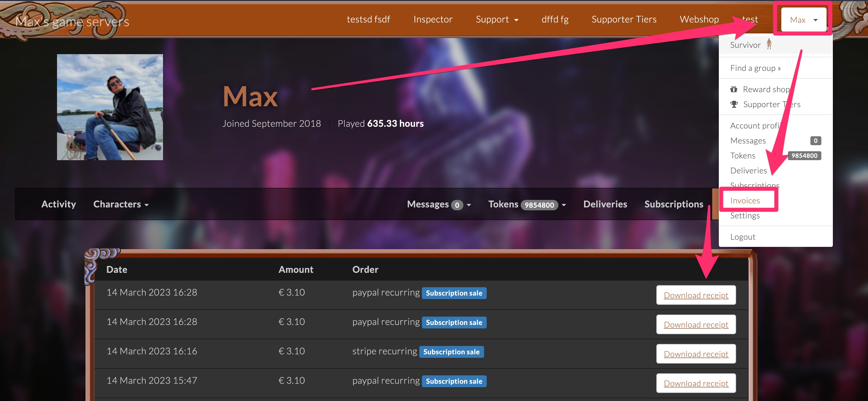Click the Tokens balance badge showing 9854800
868x401 pixels.
pyautogui.click(x=804, y=155)
